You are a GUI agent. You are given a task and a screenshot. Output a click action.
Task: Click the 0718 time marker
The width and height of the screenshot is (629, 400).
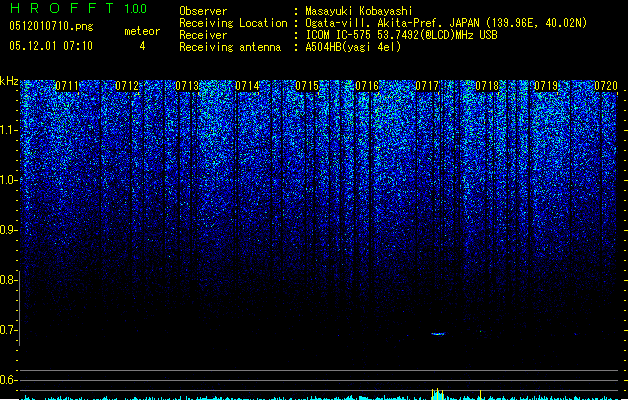(487, 86)
